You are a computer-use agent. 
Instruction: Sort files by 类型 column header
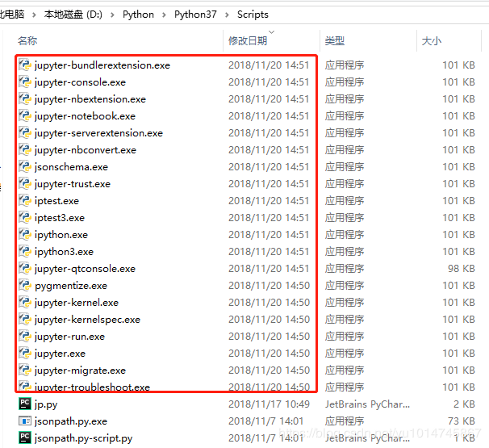[335, 40]
